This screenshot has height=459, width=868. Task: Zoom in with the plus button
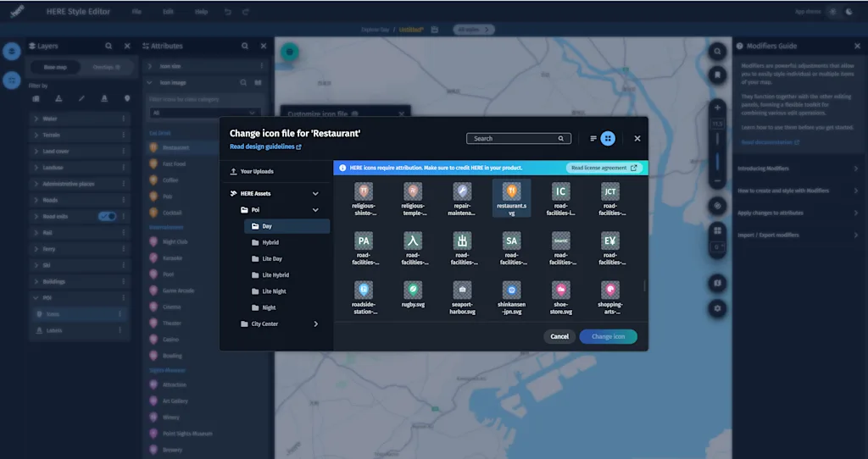pyautogui.click(x=717, y=108)
